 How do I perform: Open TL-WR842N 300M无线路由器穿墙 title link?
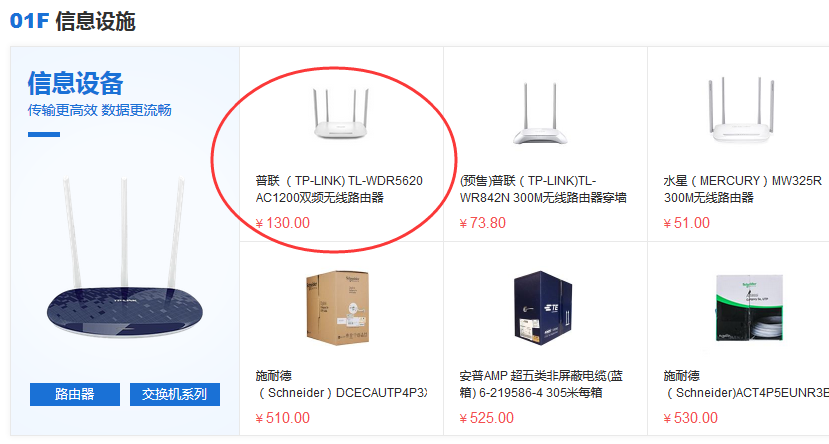543,189
